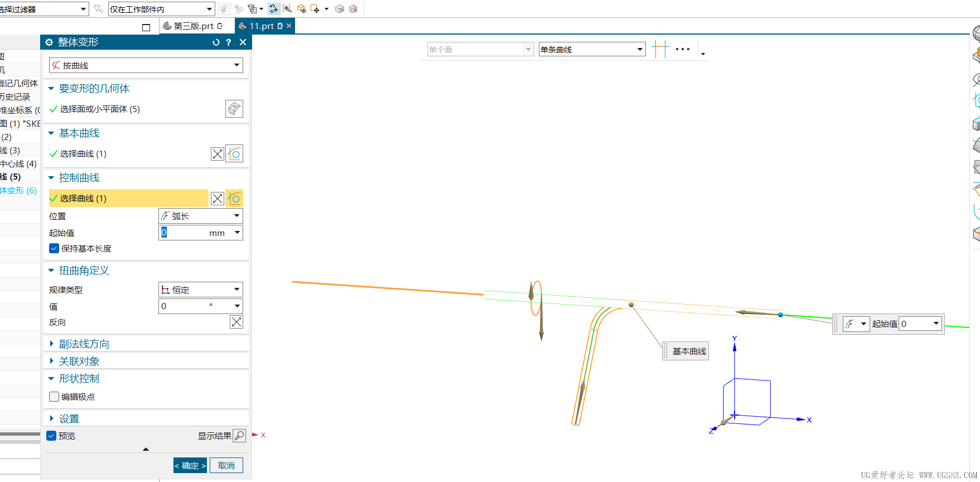Expand the 设置 section

pos(51,418)
